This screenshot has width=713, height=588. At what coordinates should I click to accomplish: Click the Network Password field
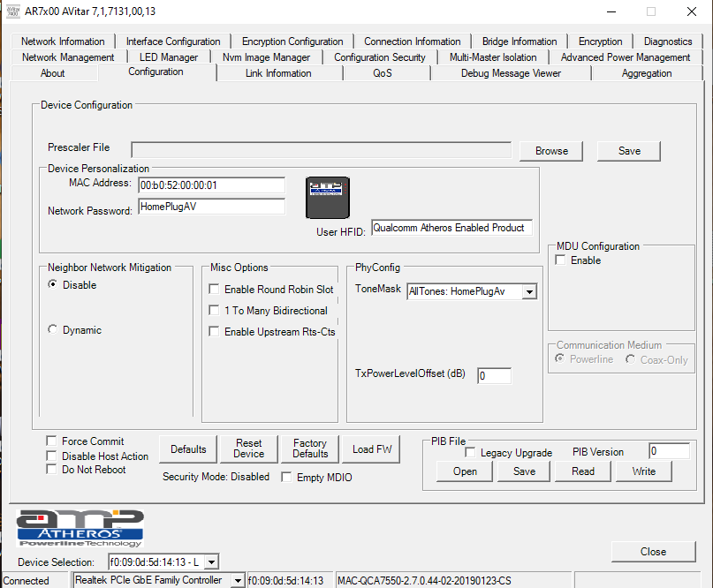tap(211, 207)
